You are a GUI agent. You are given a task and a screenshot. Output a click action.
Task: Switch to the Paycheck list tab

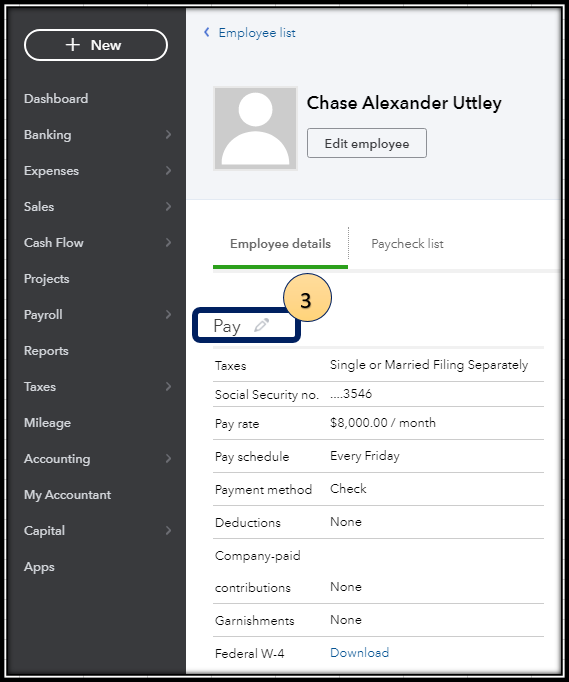click(407, 244)
